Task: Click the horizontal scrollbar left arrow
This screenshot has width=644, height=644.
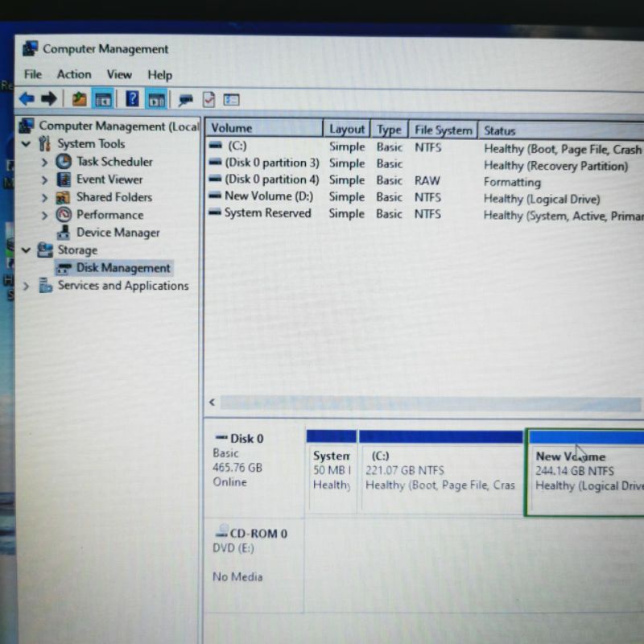Action: click(213, 402)
